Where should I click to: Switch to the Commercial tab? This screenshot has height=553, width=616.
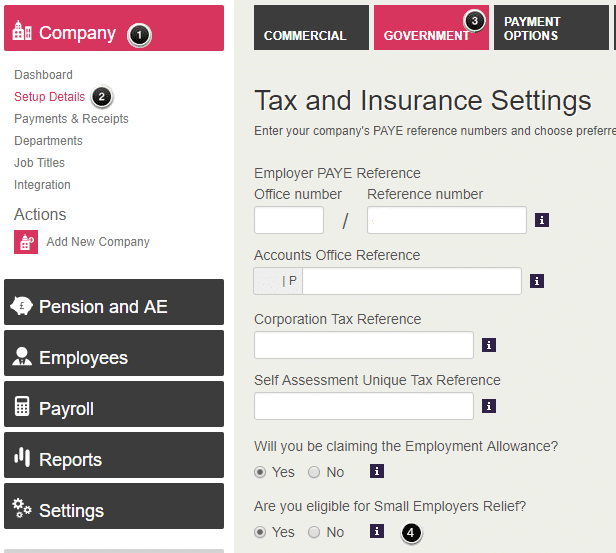coord(311,28)
